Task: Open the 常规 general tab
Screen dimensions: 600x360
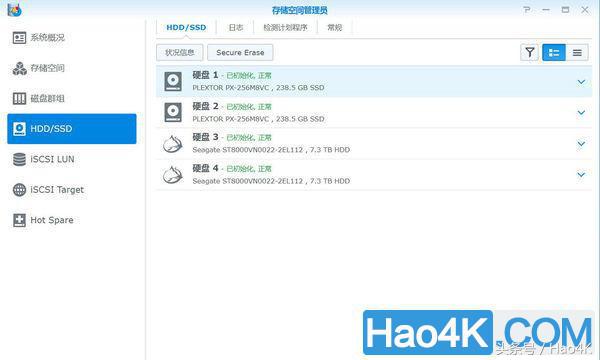Action: coord(334,28)
